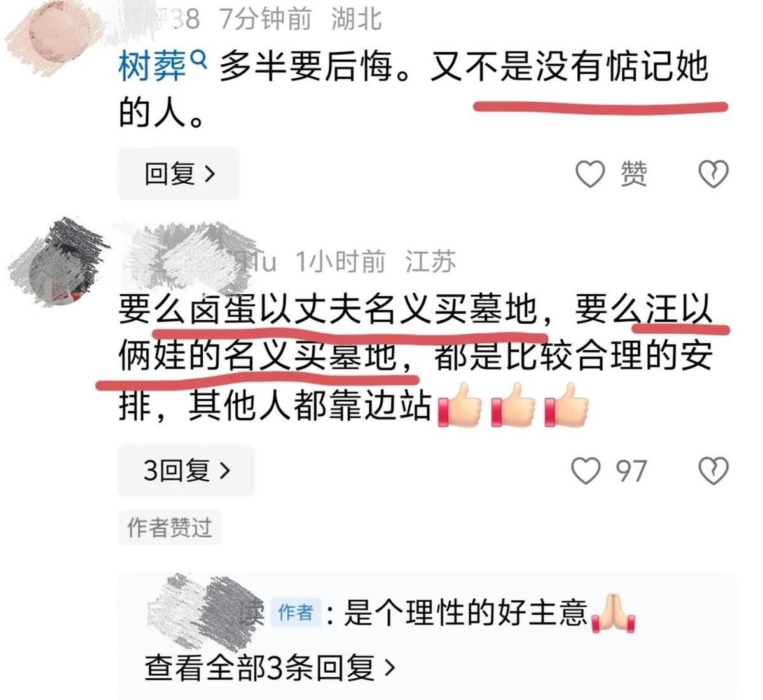
Task: Expand the 3回复 replies button
Action: click(x=186, y=470)
